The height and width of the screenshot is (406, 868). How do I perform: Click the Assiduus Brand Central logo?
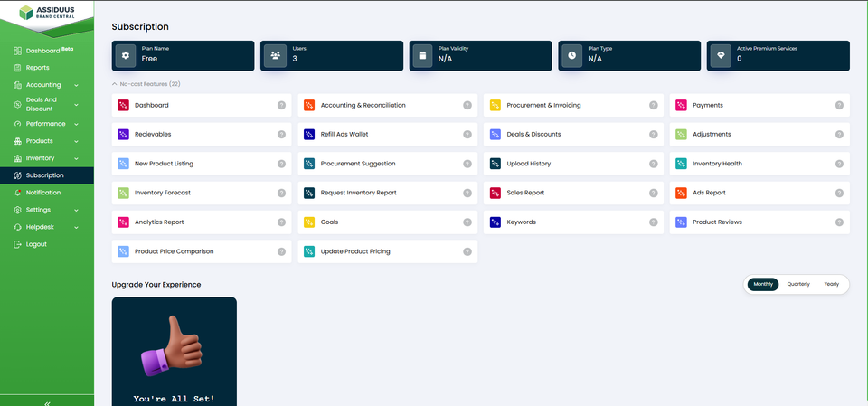click(x=47, y=13)
